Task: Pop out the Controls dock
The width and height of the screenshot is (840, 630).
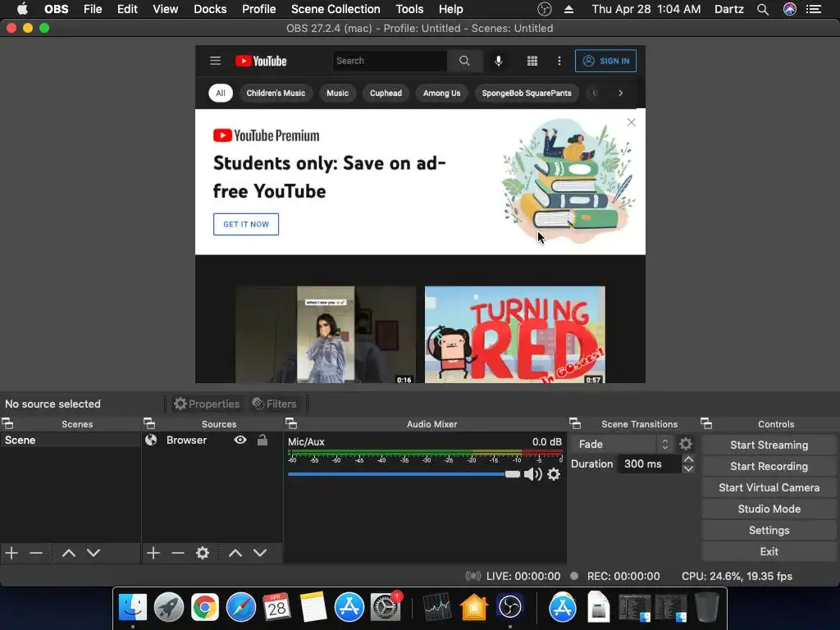Action: (706, 424)
